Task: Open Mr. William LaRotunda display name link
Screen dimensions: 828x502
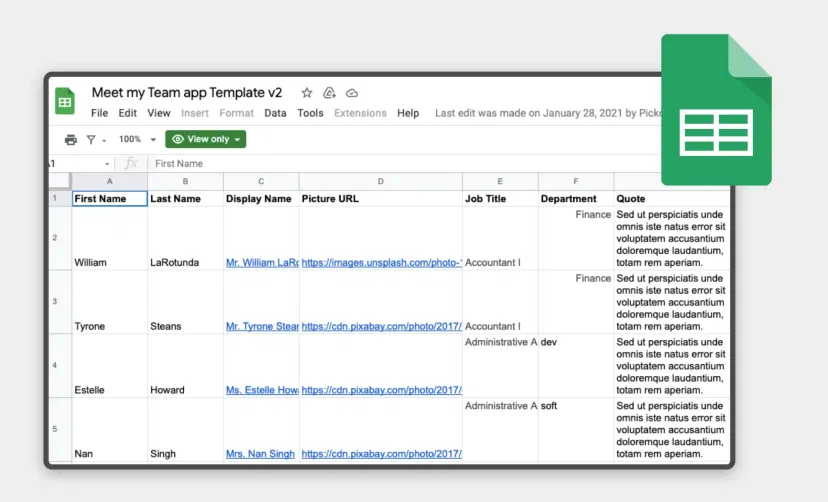Action: coord(262,263)
